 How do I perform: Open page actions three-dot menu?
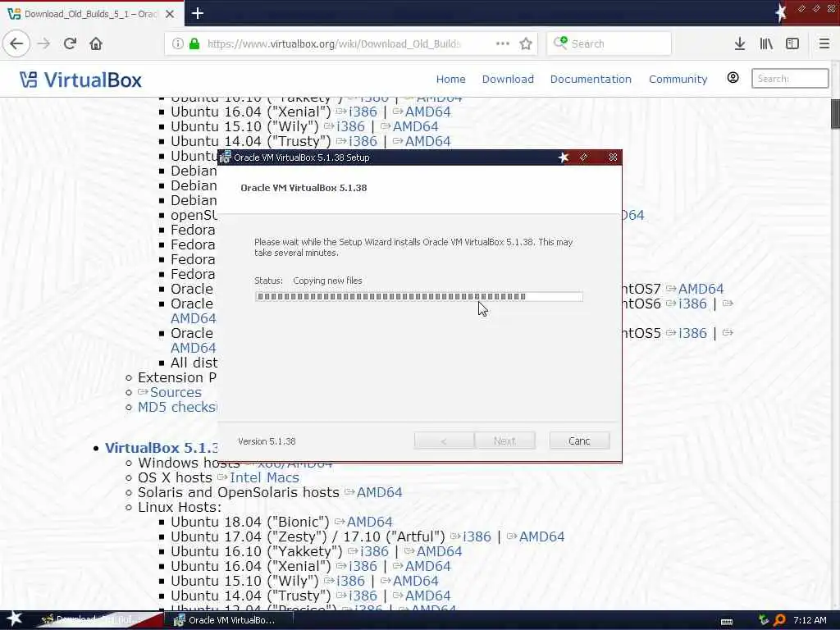503,43
